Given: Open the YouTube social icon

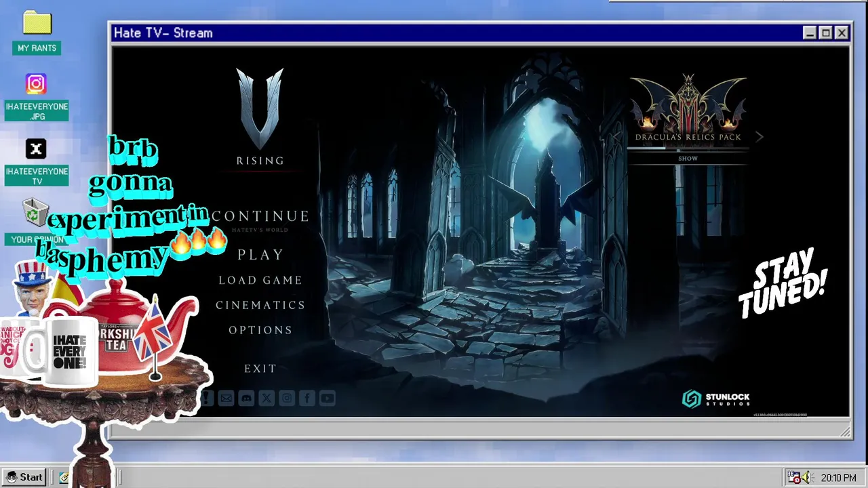Looking at the screenshot, I should point(328,399).
